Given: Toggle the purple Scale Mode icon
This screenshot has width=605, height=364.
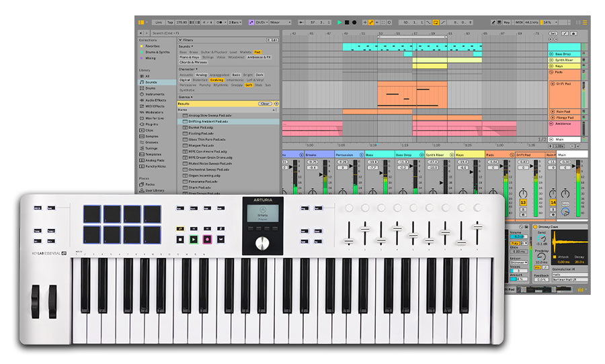Looking at the screenshot, I should click(x=251, y=22).
